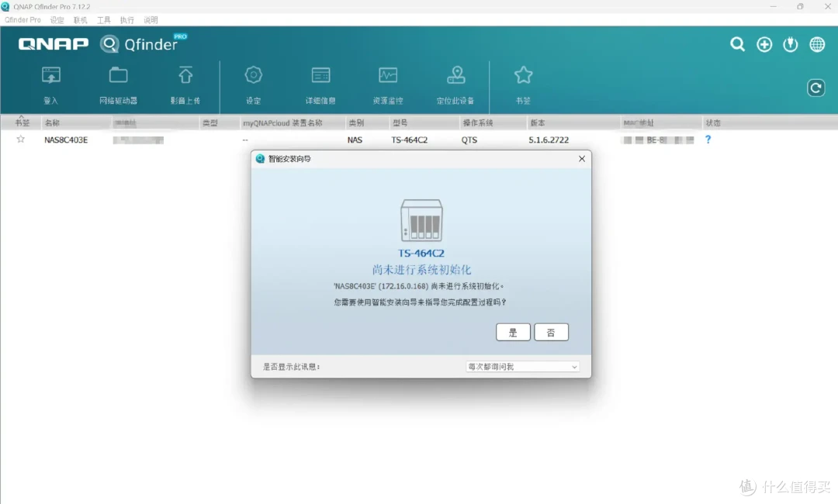Click the TS-464C2 model cell
The height and width of the screenshot is (504, 838).
pyautogui.click(x=410, y=140)
